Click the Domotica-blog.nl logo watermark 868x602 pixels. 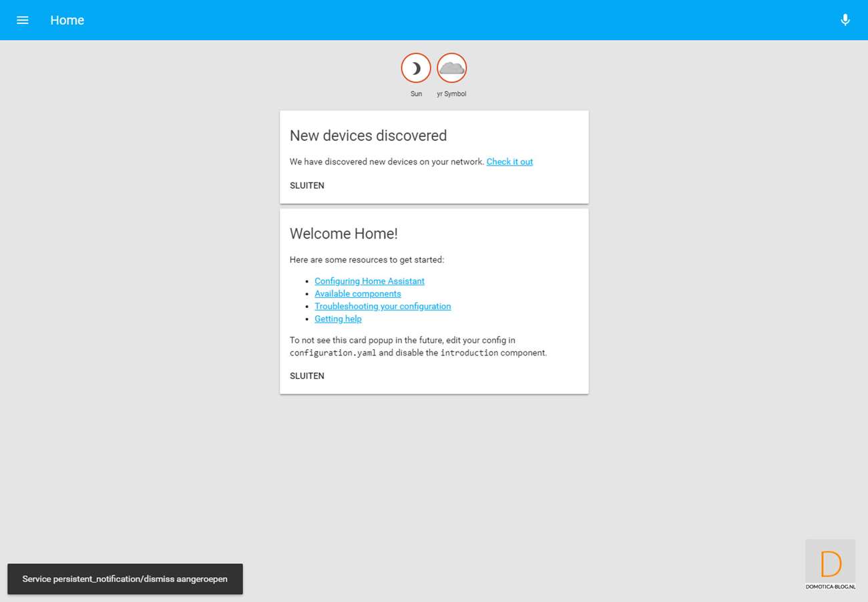click(x=830, y=565)
